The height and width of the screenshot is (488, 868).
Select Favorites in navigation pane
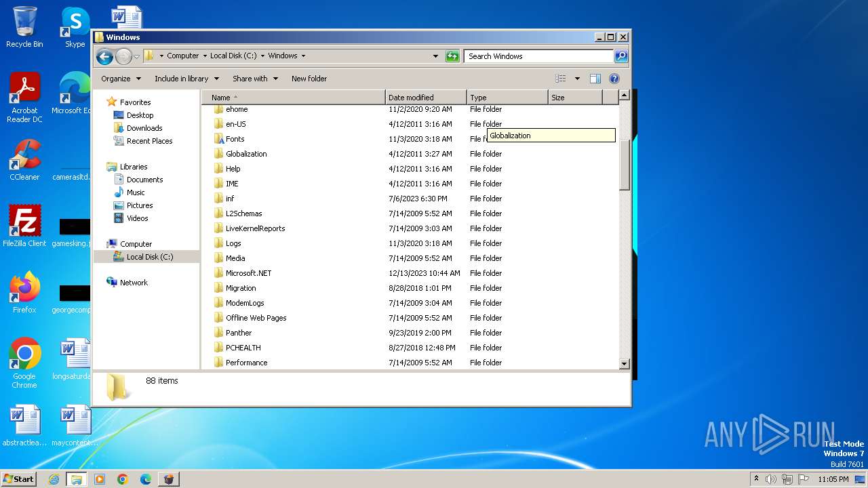point(135,102)
